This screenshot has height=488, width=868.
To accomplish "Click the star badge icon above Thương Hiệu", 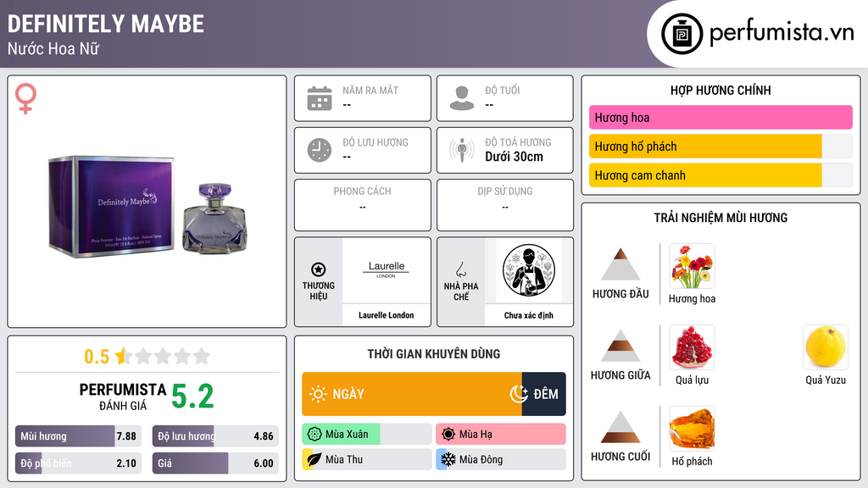I will tap(319, 269).
